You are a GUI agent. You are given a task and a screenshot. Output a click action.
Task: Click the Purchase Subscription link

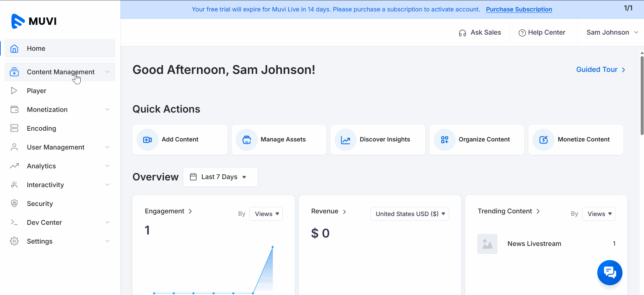pos(519,9)
